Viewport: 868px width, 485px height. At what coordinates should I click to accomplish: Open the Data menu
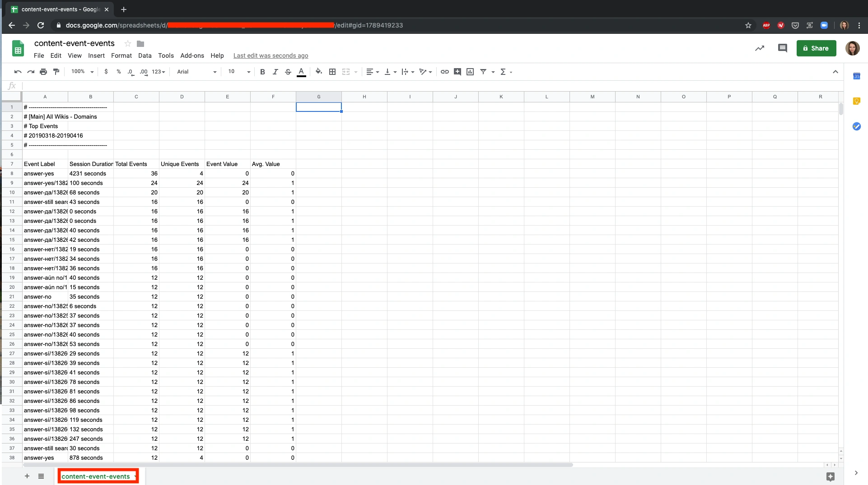pos(145,55)
